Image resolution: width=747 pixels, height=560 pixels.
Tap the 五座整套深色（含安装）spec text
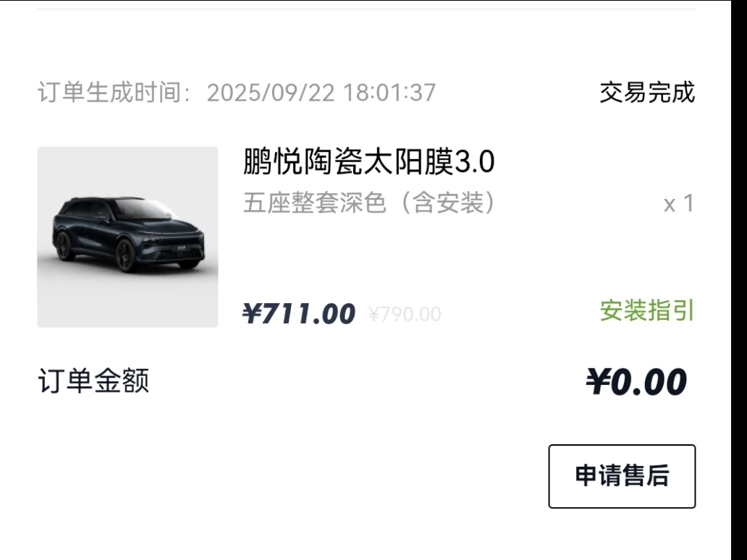(x=369, y=203)
